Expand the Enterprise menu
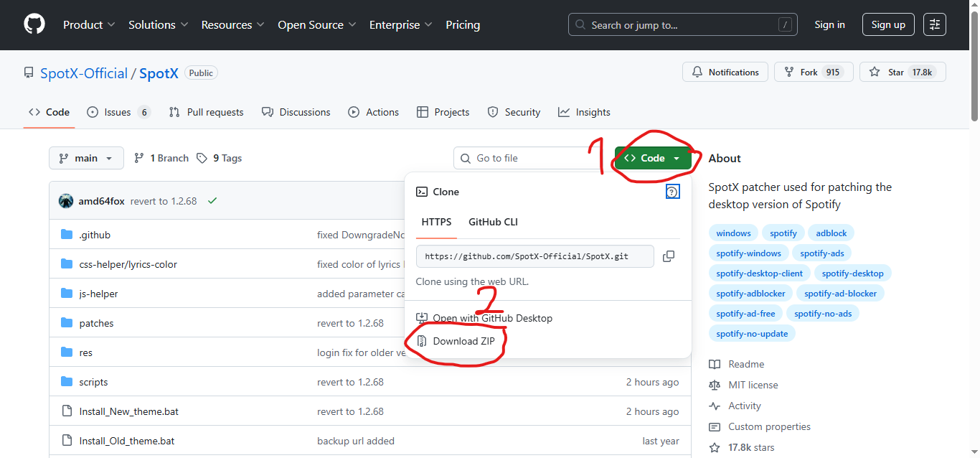This screenshot has width=980, height=458. tap(401, 24)
